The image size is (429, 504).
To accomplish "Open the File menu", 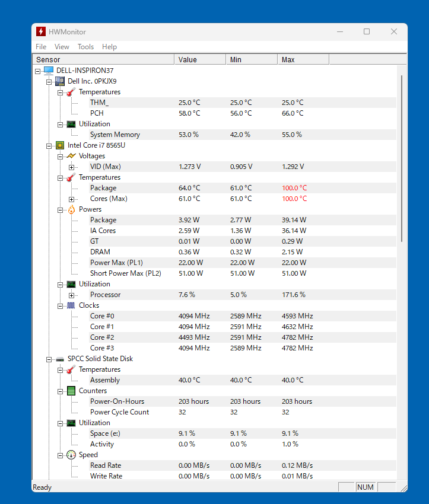I will tap(41, 47).
